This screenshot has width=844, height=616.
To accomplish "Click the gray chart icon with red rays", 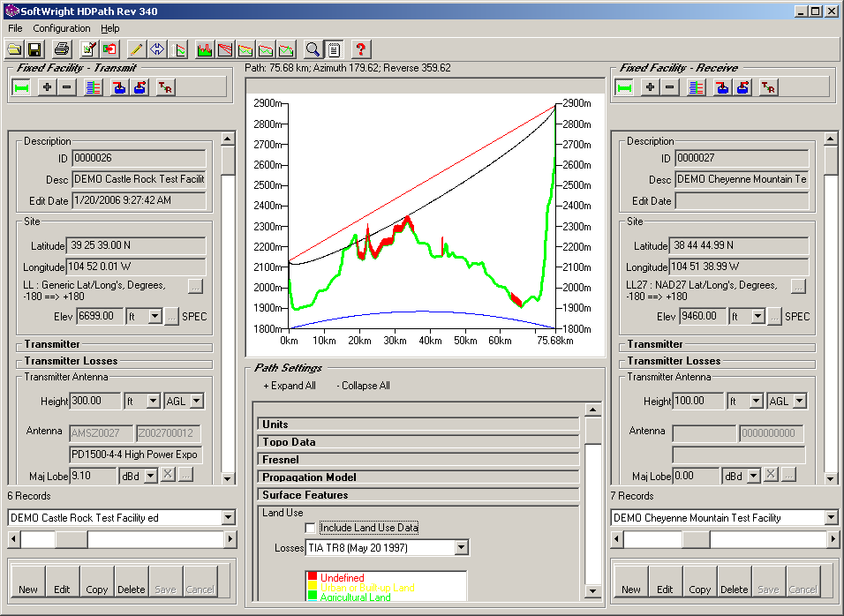I will coord(225,49).
